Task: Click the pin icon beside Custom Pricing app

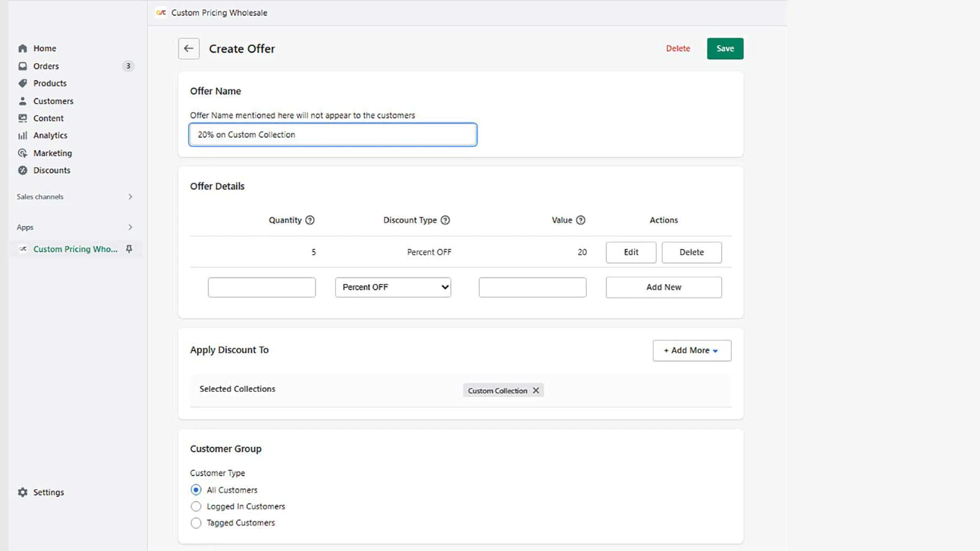Action: click(129, 249)
